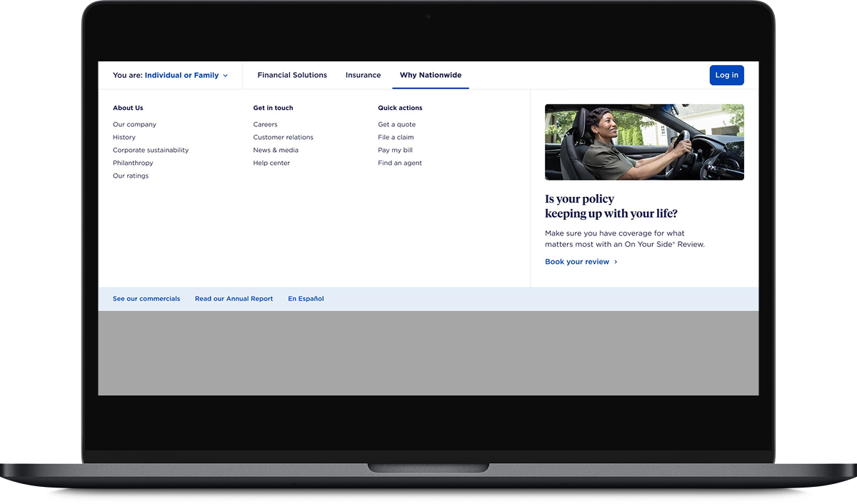The image size is (857, 504).
Task: Click the Quick actions heading
Action: (x=400, y=108)
